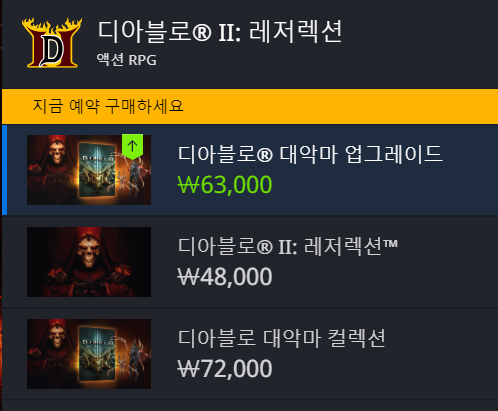Click the green ₩63,000 price
Screen dimensions: 498x411
[x=225, y=184]
